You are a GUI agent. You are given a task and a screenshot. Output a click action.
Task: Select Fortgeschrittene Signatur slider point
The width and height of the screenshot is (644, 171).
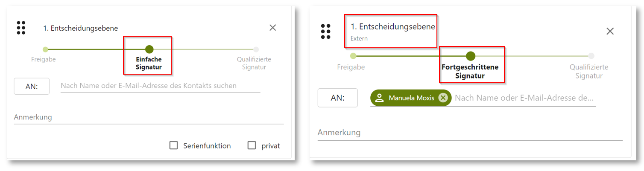471,56
